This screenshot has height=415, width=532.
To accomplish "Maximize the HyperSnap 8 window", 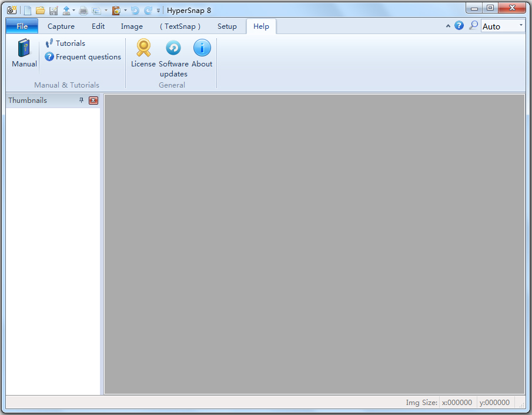I will pos(490,8).
